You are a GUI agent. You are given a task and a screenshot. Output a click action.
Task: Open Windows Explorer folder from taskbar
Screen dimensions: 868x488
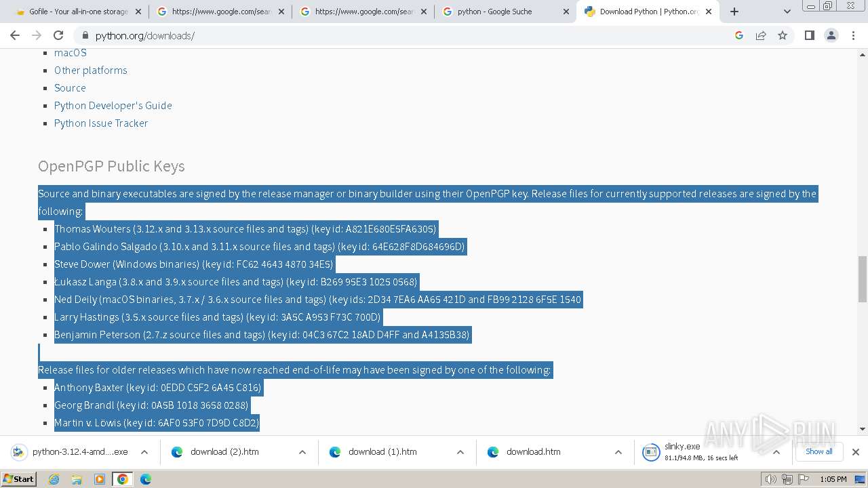77,479
